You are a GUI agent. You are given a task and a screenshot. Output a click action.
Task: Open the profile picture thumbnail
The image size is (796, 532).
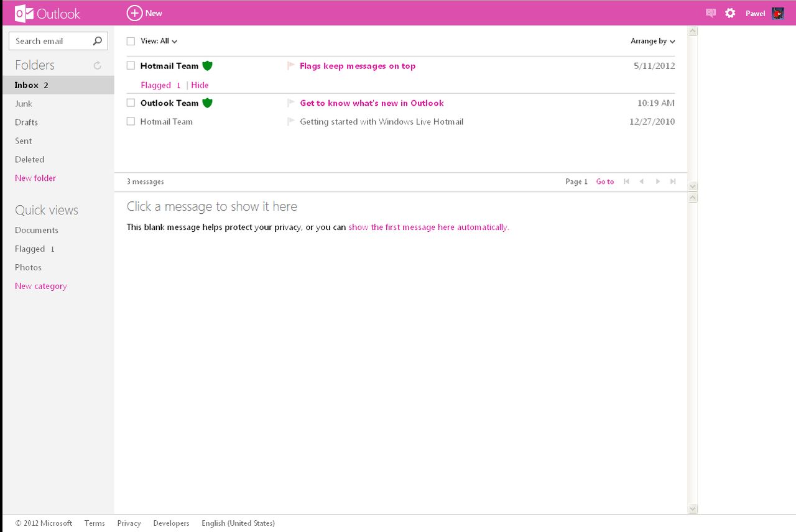[778, 13]
